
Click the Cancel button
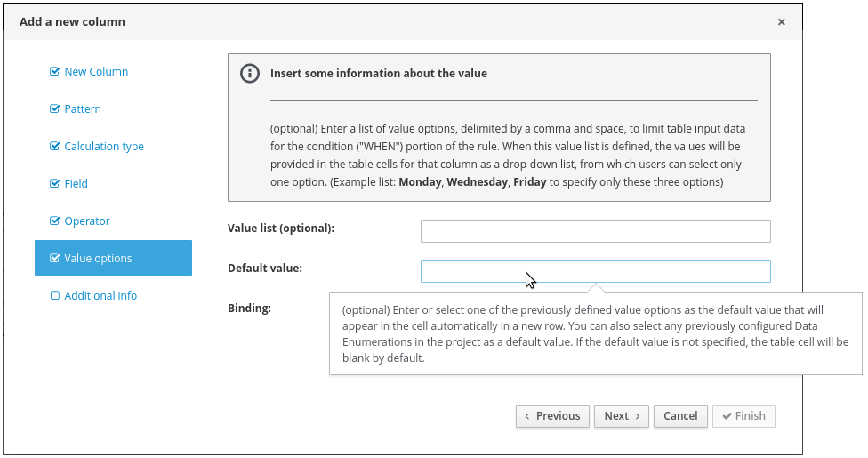tap(680, 416)
